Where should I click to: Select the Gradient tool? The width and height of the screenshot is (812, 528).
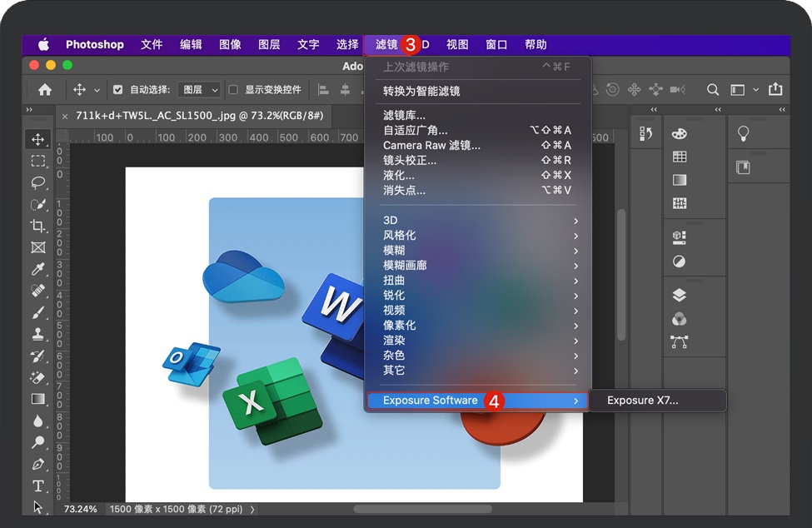[x=37, y=399]
